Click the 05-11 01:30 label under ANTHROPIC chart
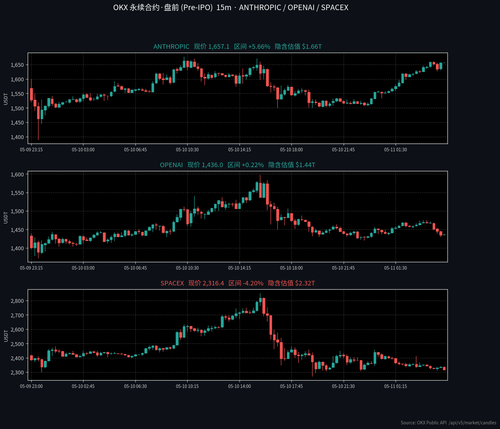 point(396,150)
